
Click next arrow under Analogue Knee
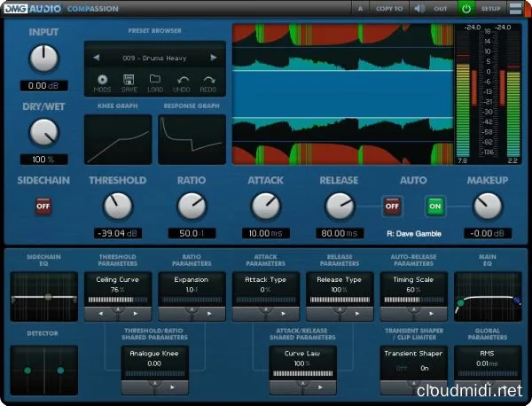coord(172,387)
